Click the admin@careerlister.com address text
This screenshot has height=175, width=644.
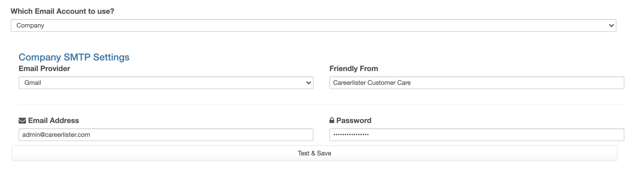(x=56, y=135)
